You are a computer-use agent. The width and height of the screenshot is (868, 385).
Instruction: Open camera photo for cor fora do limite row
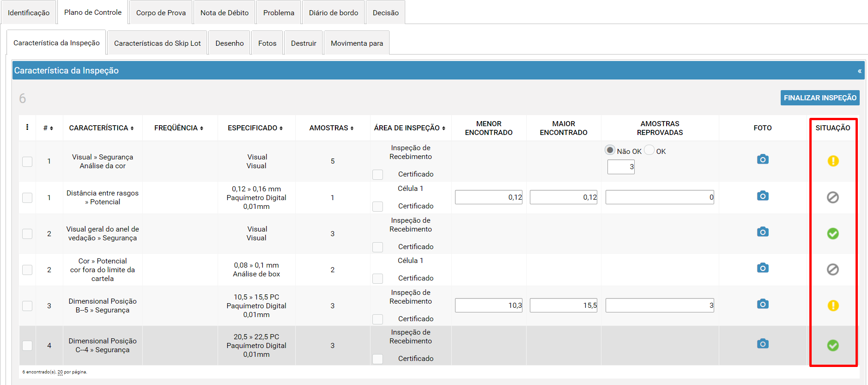tap(763, 268)
